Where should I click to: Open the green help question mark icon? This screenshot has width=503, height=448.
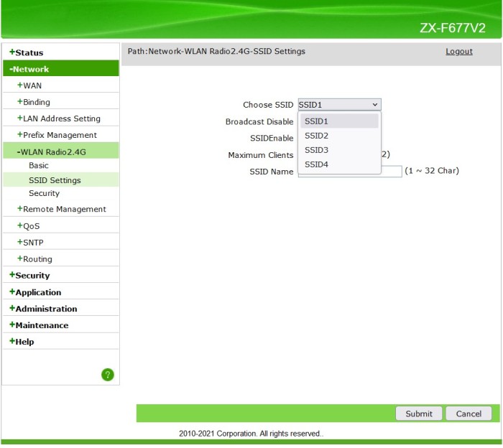108,374
